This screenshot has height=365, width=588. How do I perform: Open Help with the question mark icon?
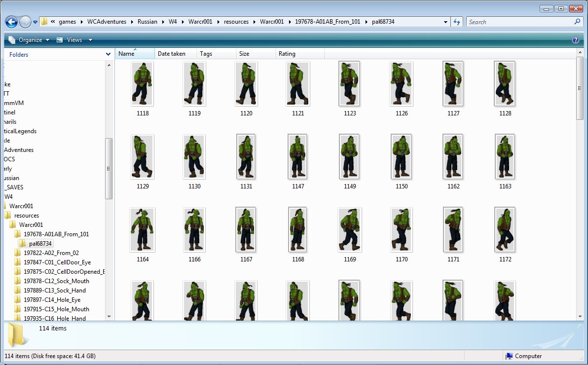click(x=576, y=40)
